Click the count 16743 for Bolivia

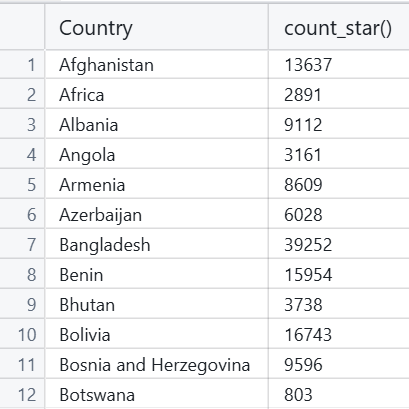(x=339, y=335)
